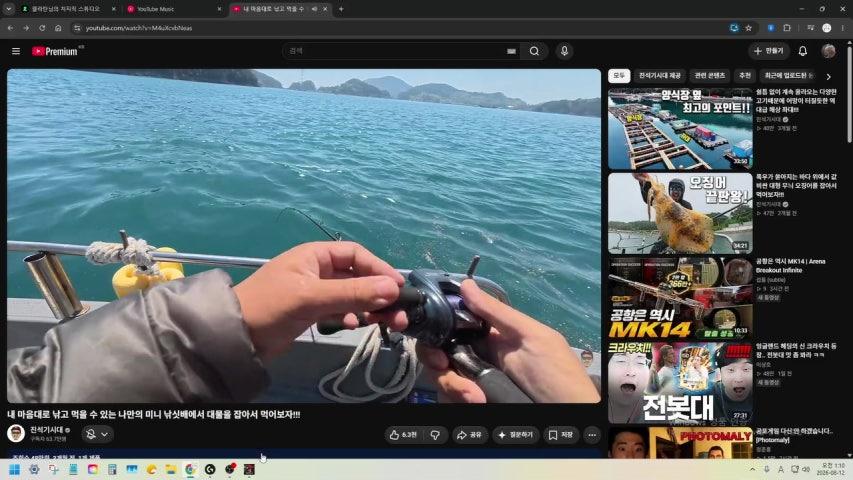Open Chrome from the taskbar

point(190,469)
